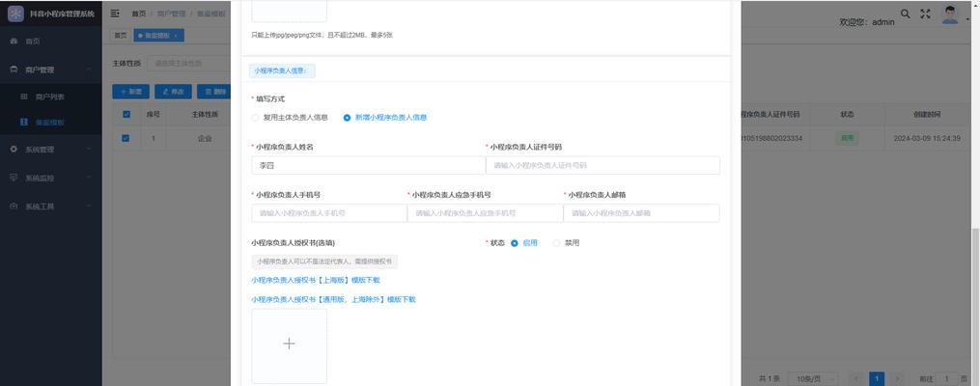Click the 序号 column header
This screenshot has height=386, width=980.
coord(154,114)
